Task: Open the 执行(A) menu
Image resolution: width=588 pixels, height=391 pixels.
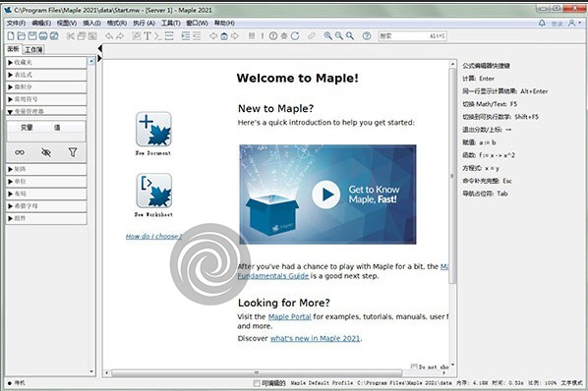Action: [x=144, y=24]
